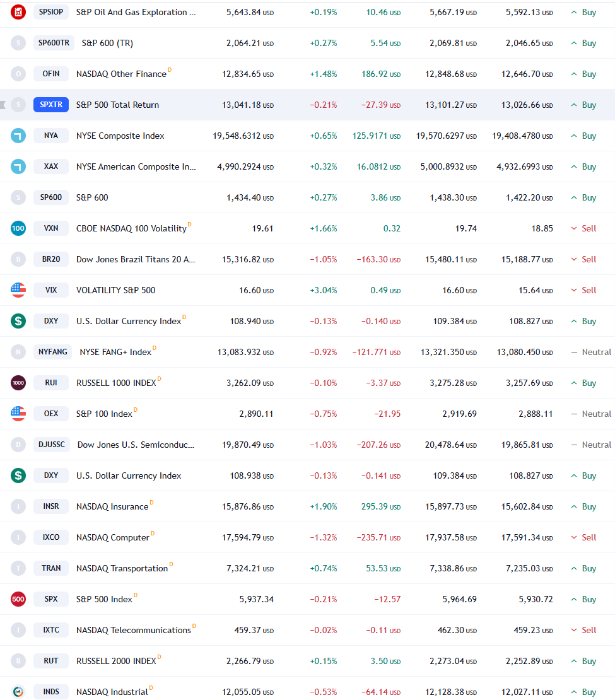This screenshot has height=700, width=615.
Task: Click the VXN blue 100 logo icon
Action: tap(18, 228)
